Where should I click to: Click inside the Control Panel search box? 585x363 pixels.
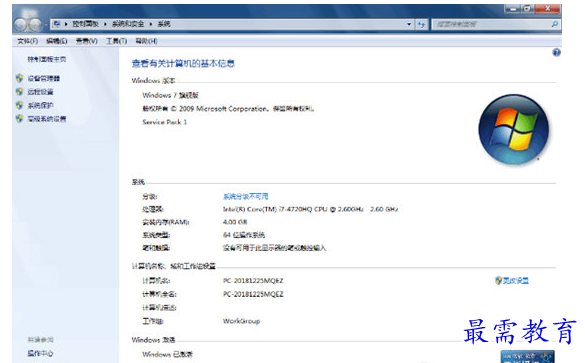click(x=492, y=24)
